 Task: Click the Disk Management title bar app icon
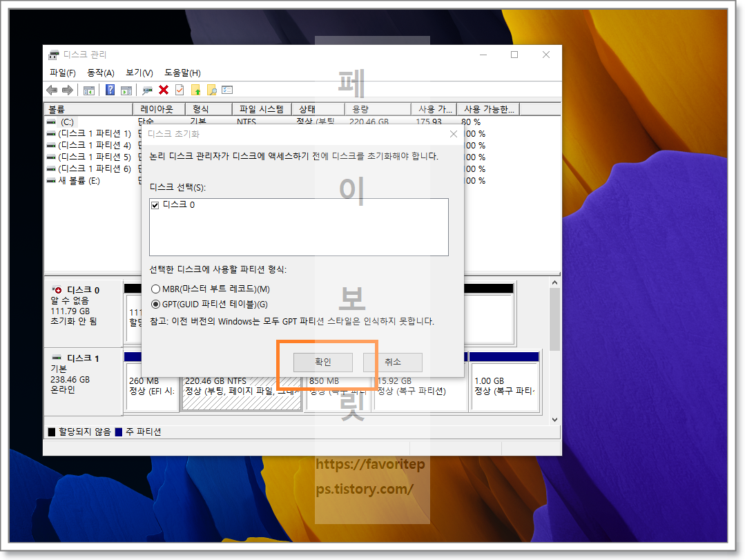pos(54,55)
